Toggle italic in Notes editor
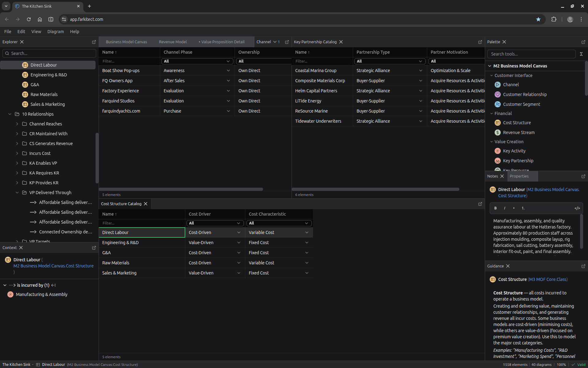This screenshot has height=368, width=588. [x=505, y=208]
